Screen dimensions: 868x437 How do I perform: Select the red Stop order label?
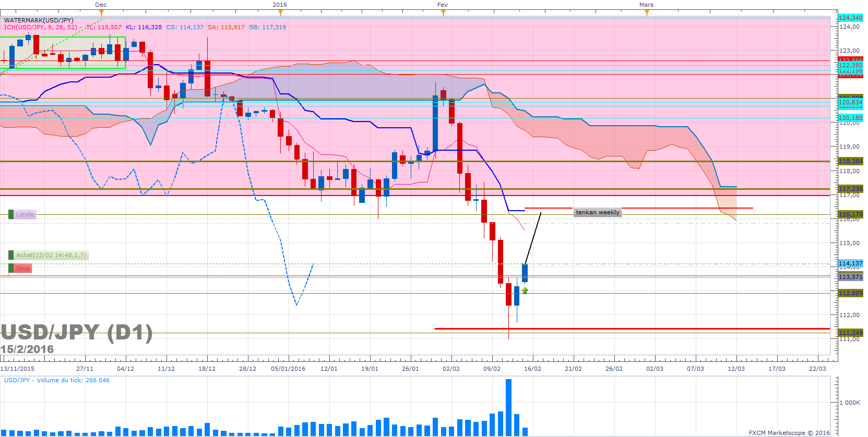pos(22,268)
